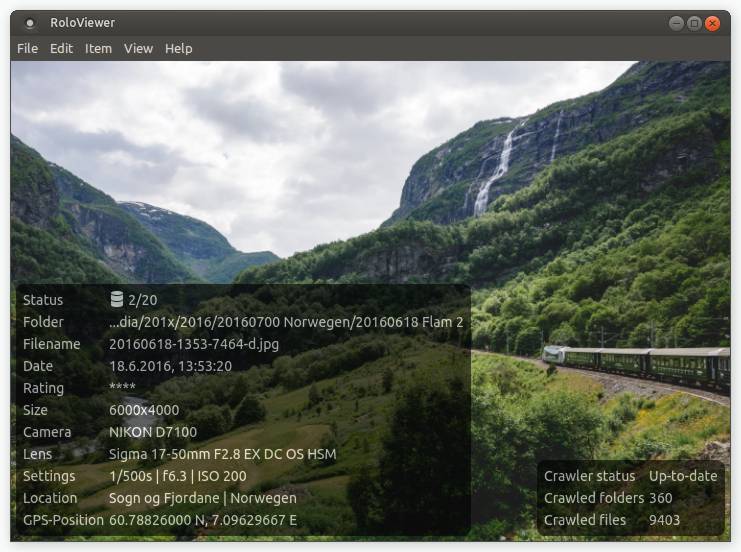Minimize the RoloViewer window
The height and width of the screenshot is (552, 741).
click(x=676, y=23)
